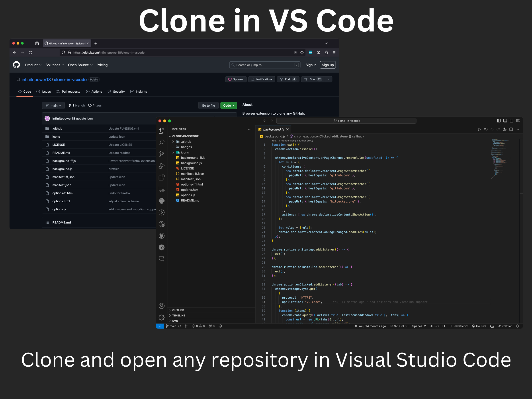Open the main branch dropdown on GitHub
Viewport: 532px width, 399px height.
point(53,105)
